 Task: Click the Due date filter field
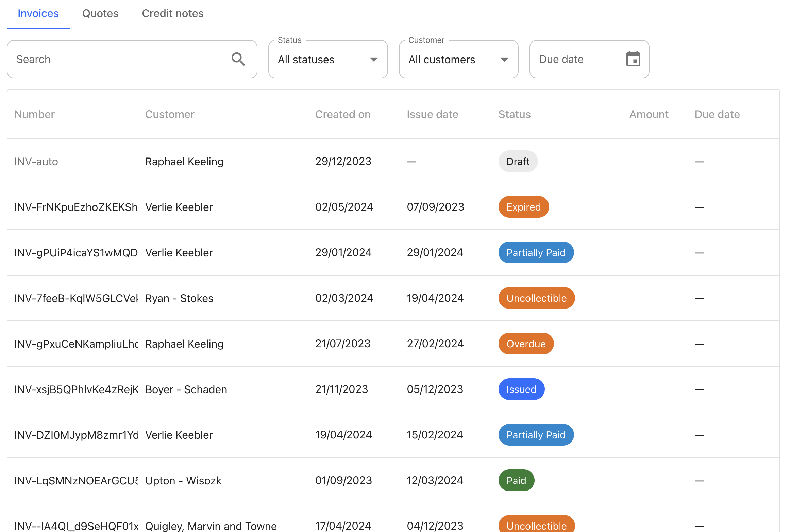click(x=589, y=59)
